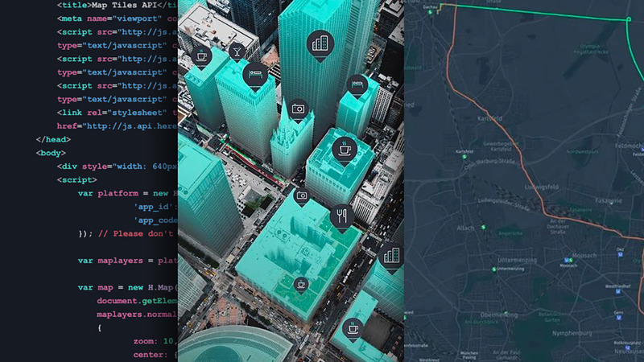Viewport: 644px width, 362px height.
Task: Select the fork and knife restaurant marker
Action: pos(341,216)
